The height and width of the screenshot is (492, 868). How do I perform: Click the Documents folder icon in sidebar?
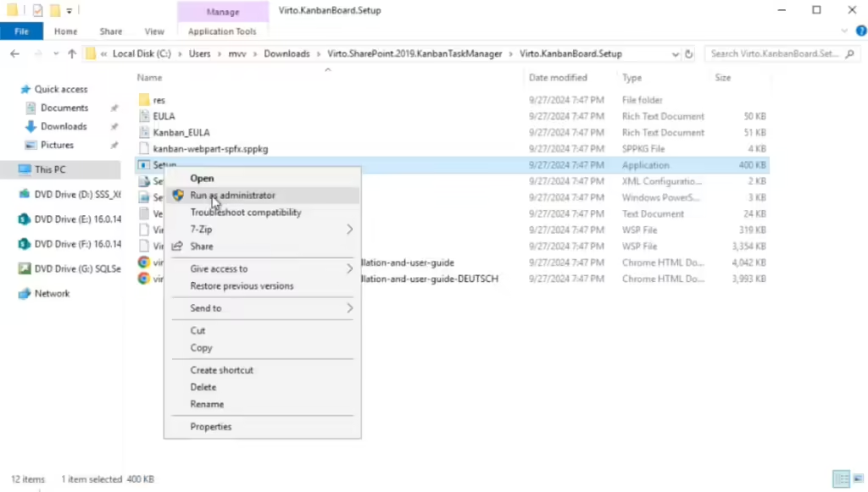pyautogui.click(x=31, y=108)
